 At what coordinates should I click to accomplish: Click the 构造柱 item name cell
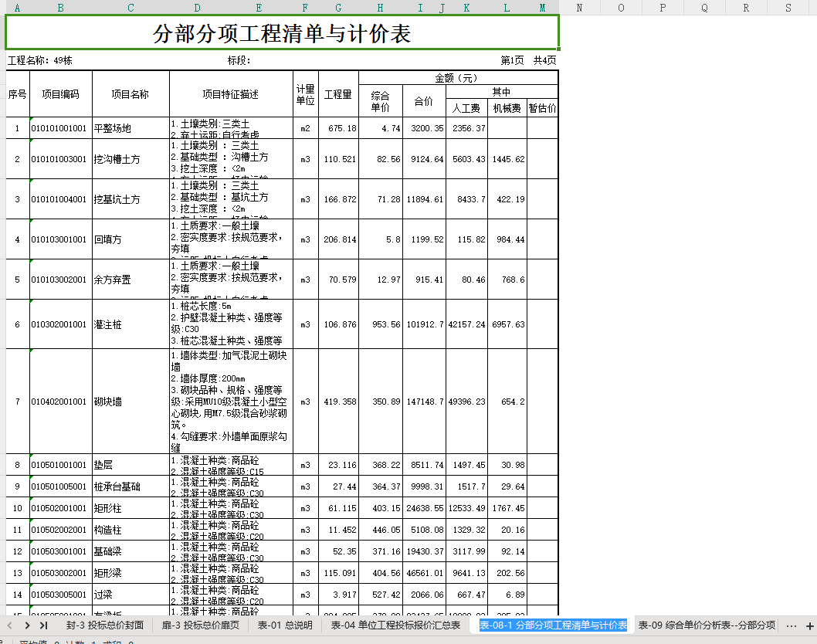click(x=131, y=530)
